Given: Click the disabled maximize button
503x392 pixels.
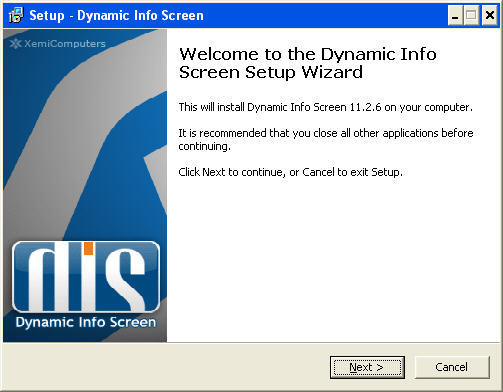Looking at the screenshot, I should coord(471,15).
